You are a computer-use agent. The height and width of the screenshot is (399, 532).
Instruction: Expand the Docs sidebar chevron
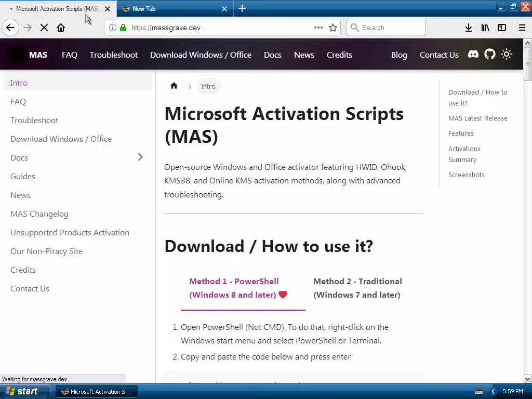click(x=140, y=157)
